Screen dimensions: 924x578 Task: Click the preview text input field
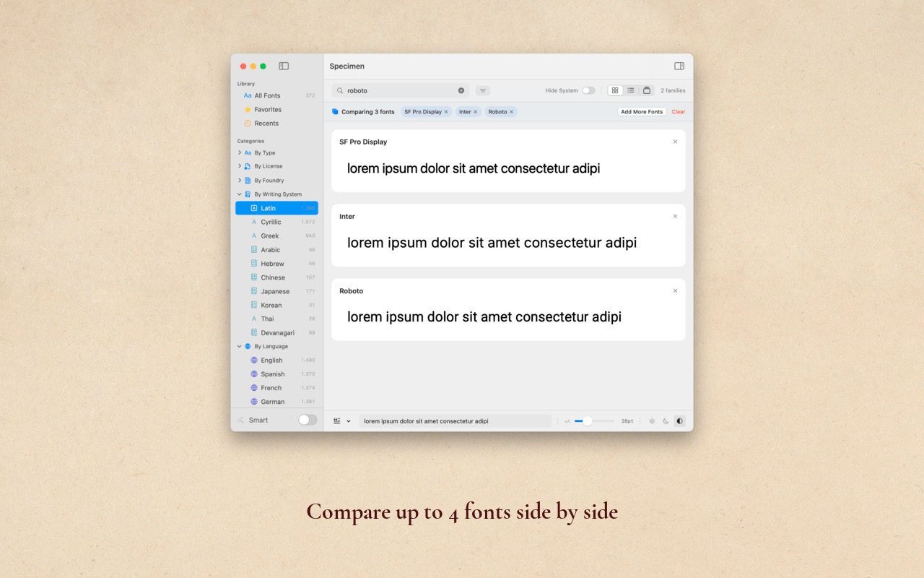point(456,420)
